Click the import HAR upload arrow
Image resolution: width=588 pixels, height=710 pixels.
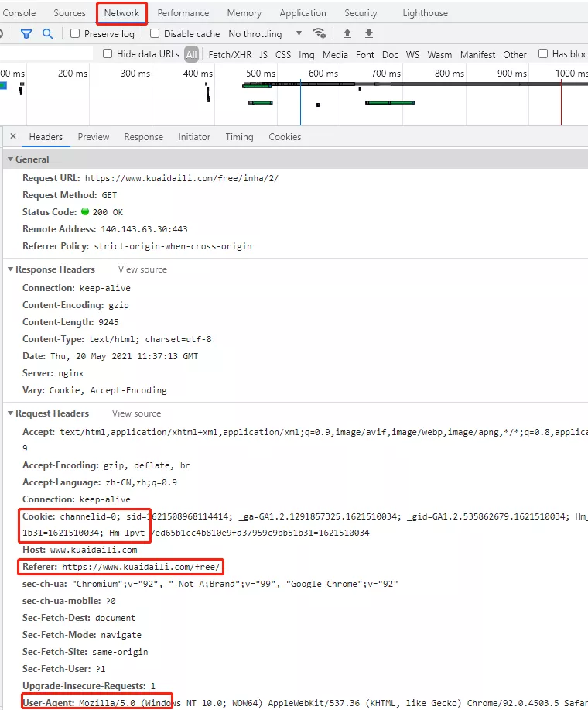click(x=347, y=33)
